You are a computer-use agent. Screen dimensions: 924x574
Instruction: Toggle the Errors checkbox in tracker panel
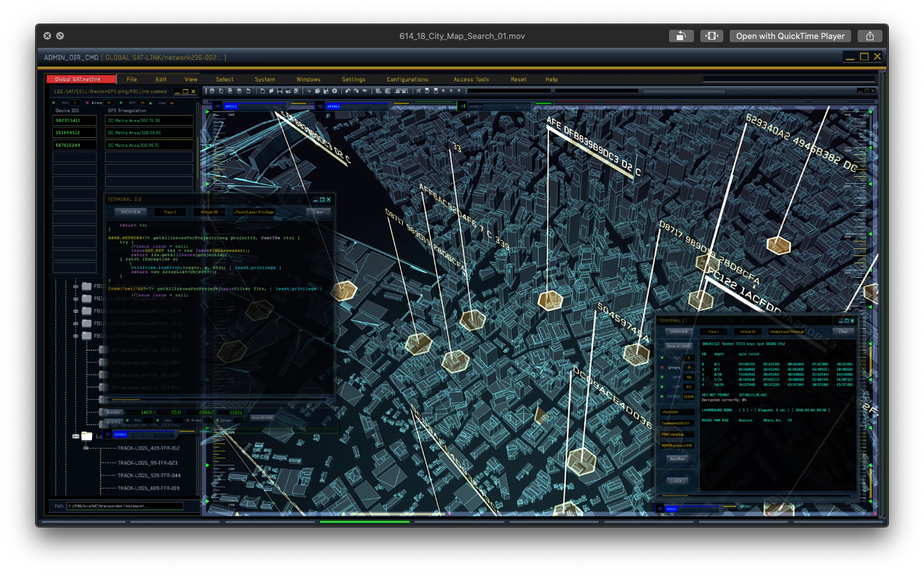click(x=87, y=102)
